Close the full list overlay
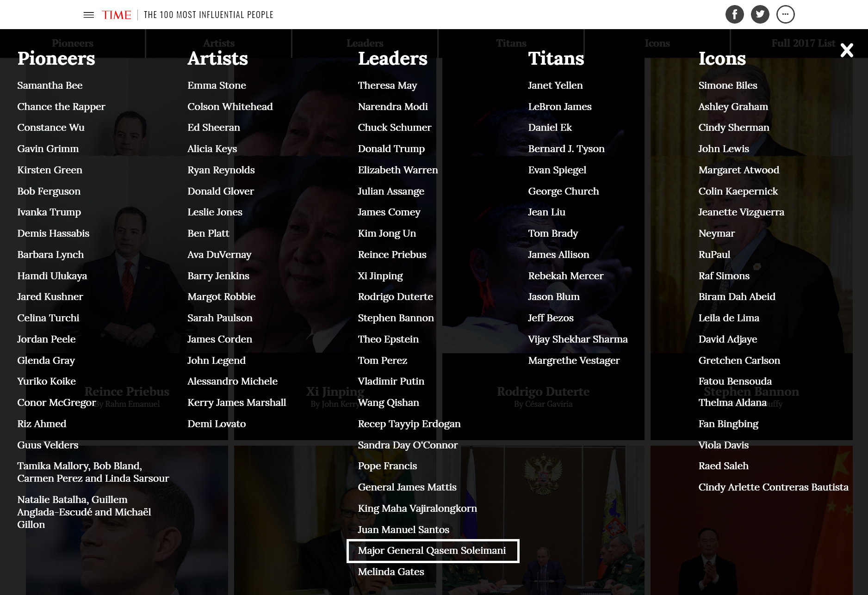The image size is (868, 595). [x=847, y=50]
